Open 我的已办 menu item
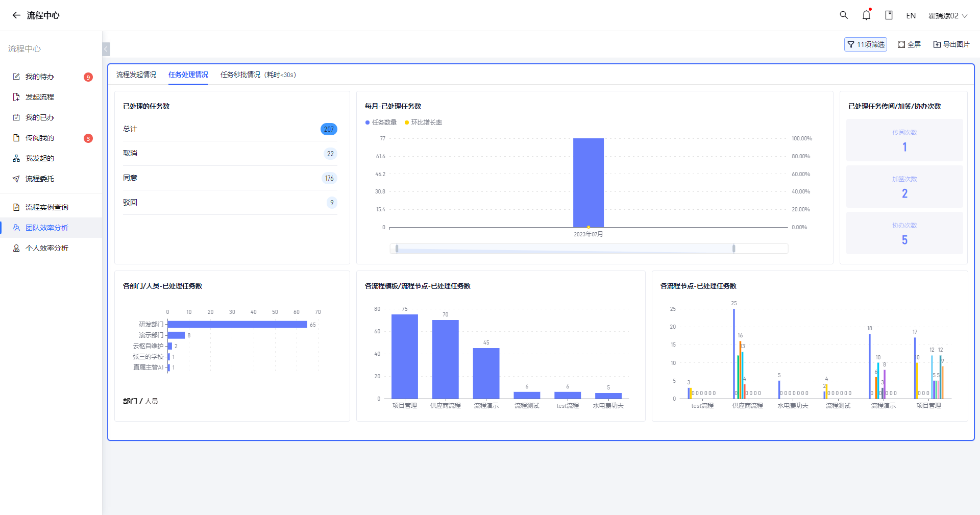The image size is (980, 515). (x=51, y=117)
